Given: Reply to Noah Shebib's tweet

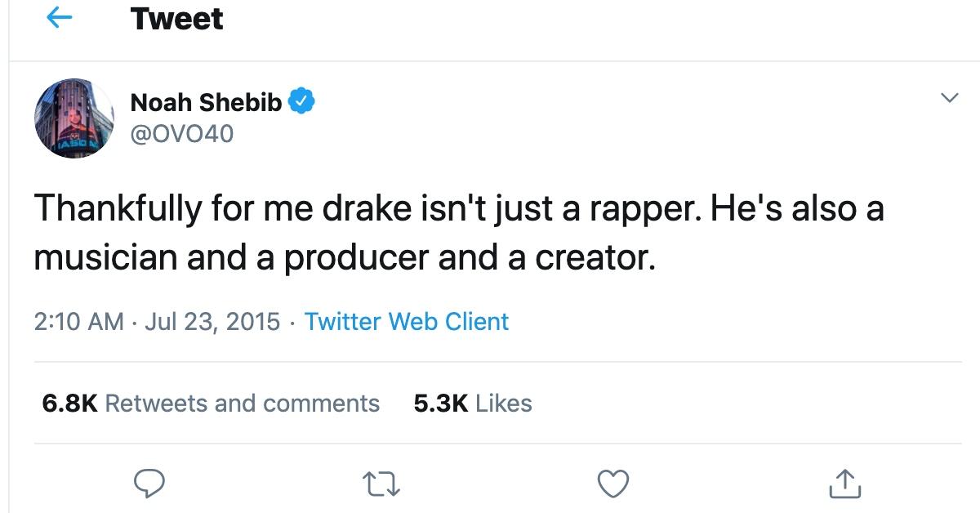Looking at the screenshot, I should 149,484.
